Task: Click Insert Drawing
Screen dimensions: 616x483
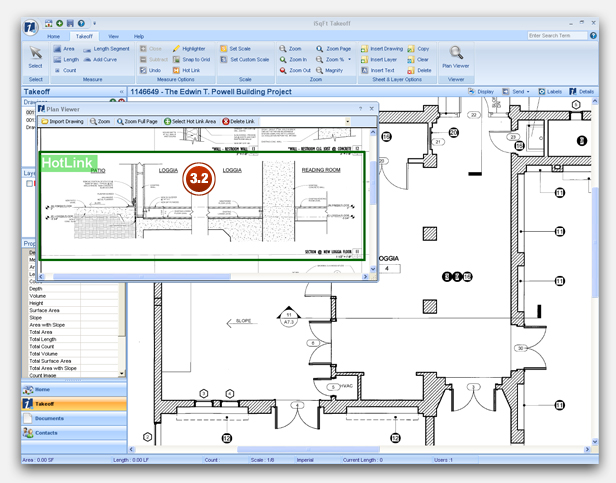Action: tap(382, 49)
